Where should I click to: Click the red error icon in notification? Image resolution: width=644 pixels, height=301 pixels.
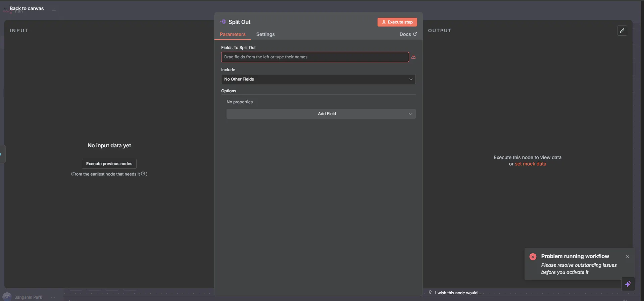pyautogui.click(x=533, y=257)
